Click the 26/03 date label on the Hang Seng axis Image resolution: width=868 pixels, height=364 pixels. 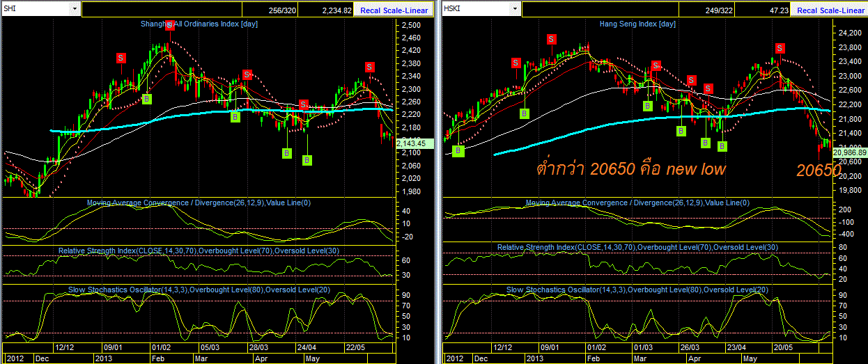689,347
